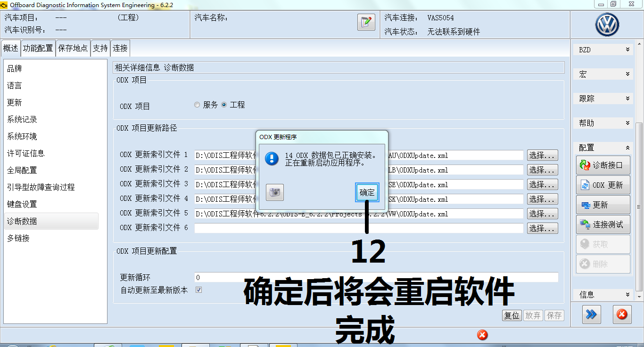Switch to the 功能配置 tab
Image resolution: width=644 pixels, height=347 pixels.
coord(38,48)
